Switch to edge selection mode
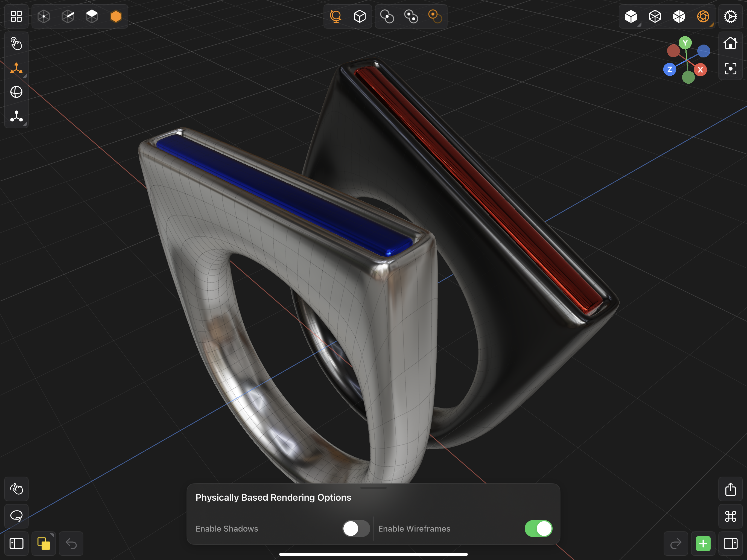Viewport: 747px width, 560px height. (68, 16)
